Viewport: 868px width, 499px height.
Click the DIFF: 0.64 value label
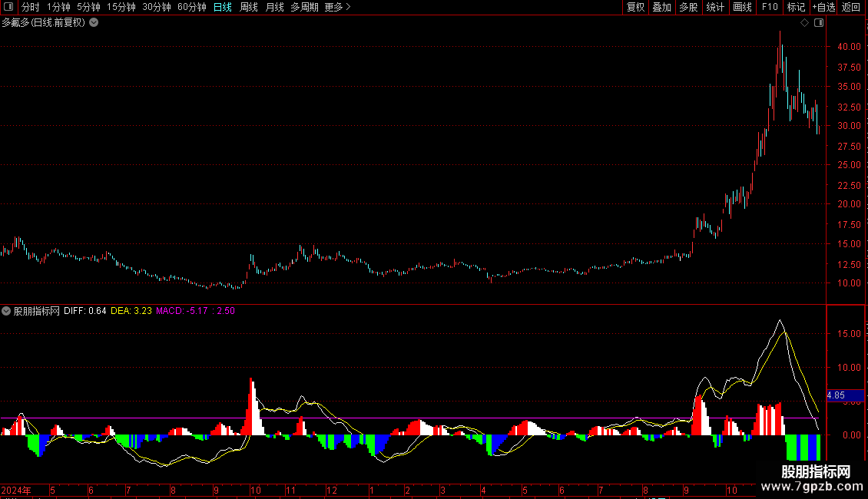84,311
